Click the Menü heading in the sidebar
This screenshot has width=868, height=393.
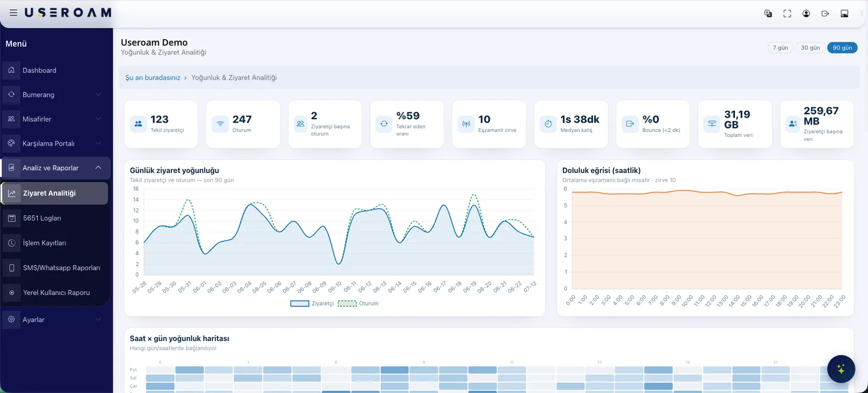tap(16, 44)
